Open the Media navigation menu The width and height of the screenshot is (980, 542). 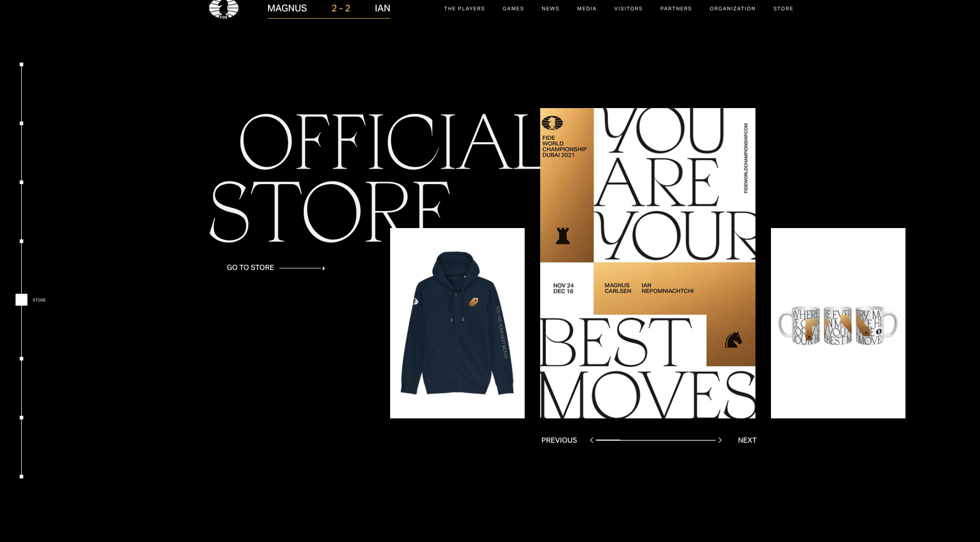[586, 9]
